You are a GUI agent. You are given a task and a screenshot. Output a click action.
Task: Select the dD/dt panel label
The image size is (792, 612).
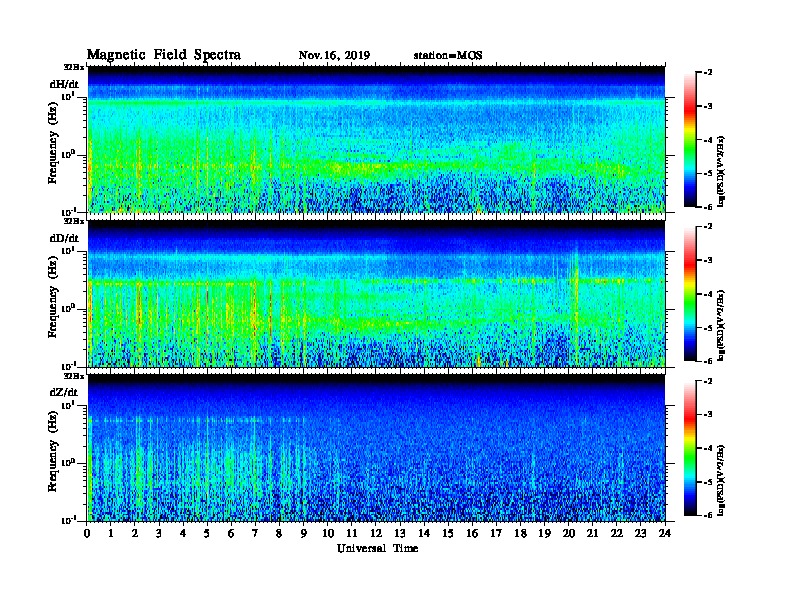(x=64, y=238)
